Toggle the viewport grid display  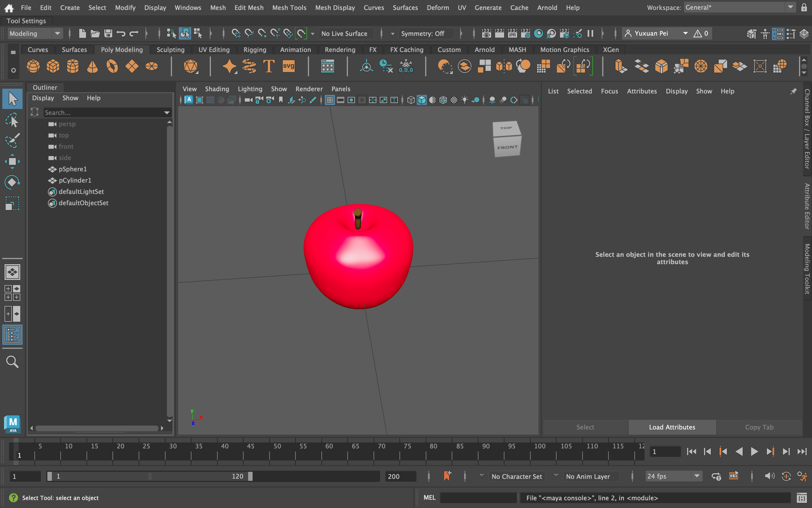point(329,100)
